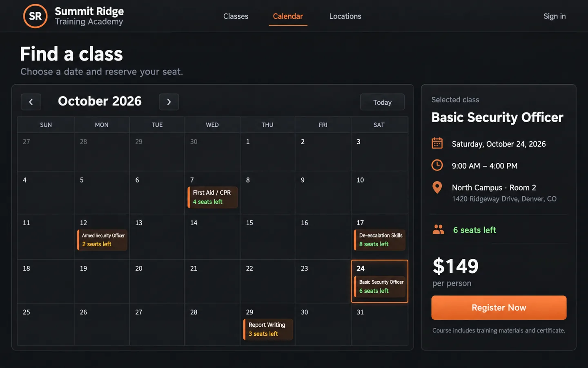This screenshot has width=588, height=368.
Task: Click the Saturday, October 24, 2026 date text
Action: [499, 144]
